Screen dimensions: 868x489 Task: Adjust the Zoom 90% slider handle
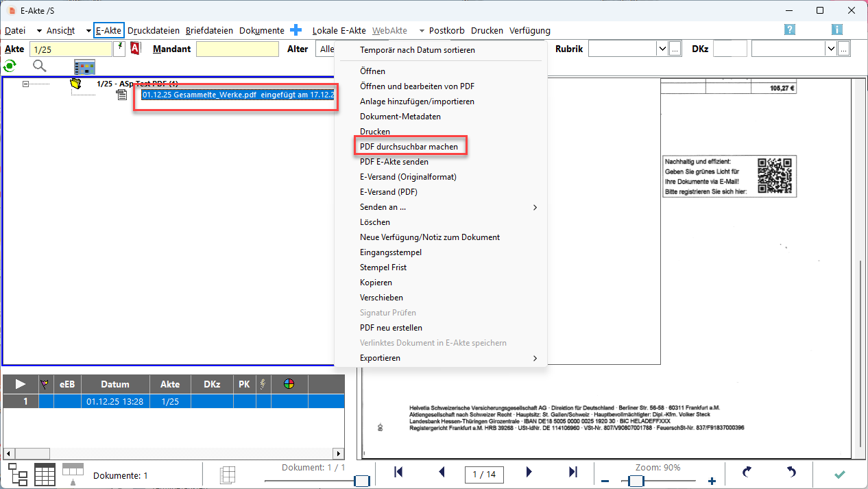(x=636, y=481)
